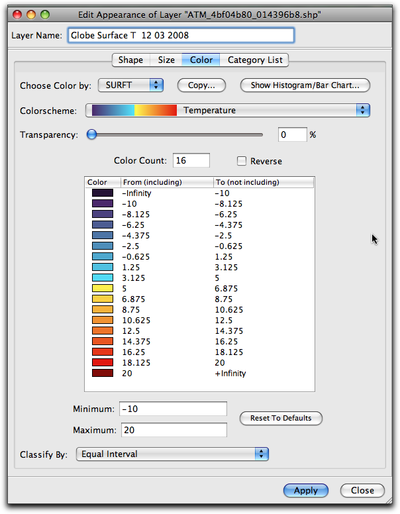Click the swatch for from 14.375 row

pyautogui.click(x=103, y=341)
